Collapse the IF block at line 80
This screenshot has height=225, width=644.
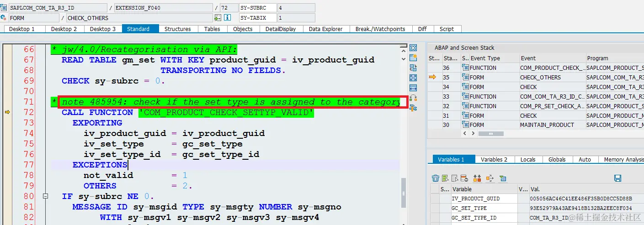click(45, 196)
